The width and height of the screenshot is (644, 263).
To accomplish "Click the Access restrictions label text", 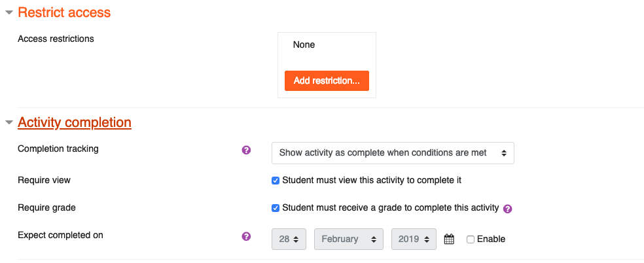I will click(56, 39).
